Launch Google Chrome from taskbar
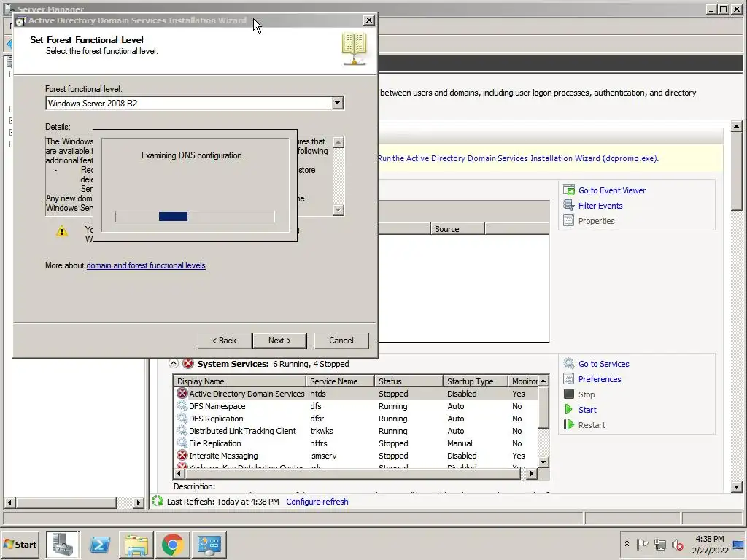This screenshot has height=560, width=747. click(x=172, y=544)
